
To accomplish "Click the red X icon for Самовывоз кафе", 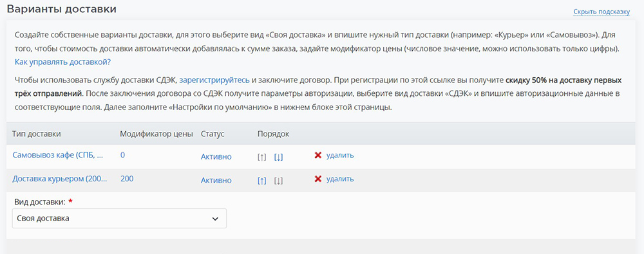I will click(317, 156).
